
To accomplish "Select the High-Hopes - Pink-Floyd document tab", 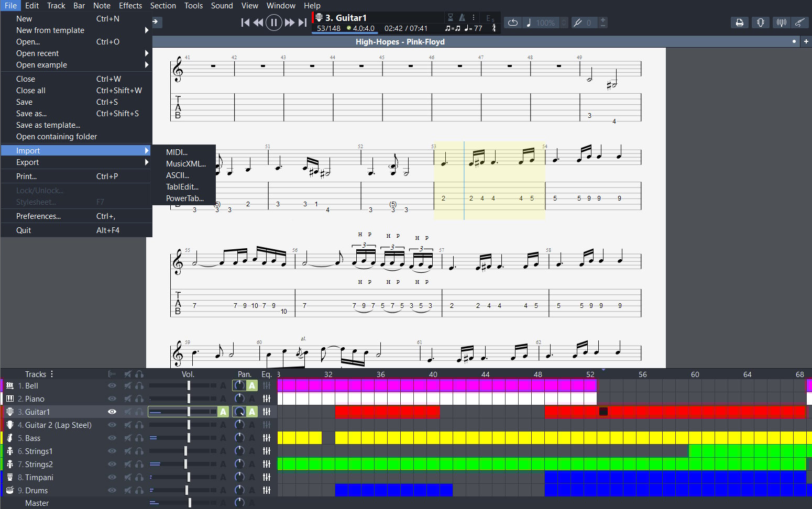I will [400, 41].
